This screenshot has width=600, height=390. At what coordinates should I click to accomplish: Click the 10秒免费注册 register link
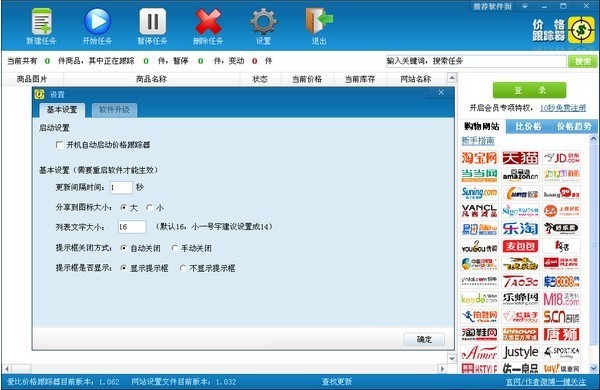click(563, 108)
